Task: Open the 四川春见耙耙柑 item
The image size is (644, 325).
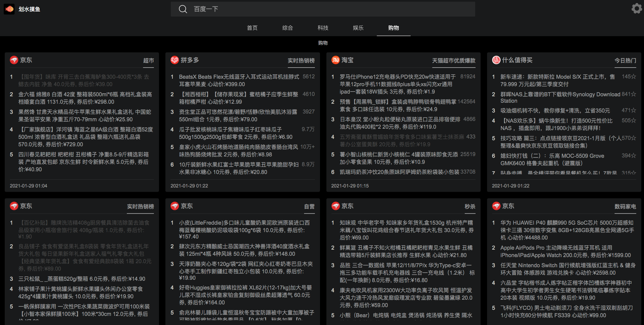Action: pyautogui.click(x=84, y=162)
